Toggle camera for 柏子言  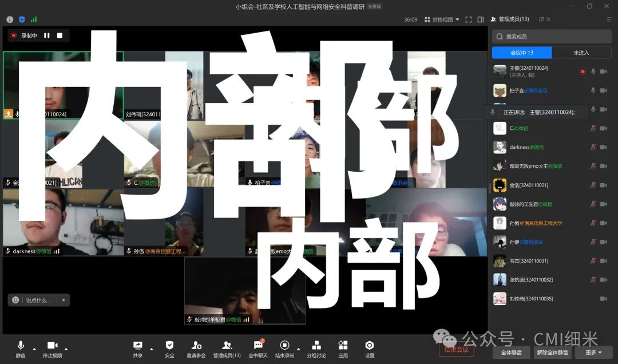coord(604,90)
